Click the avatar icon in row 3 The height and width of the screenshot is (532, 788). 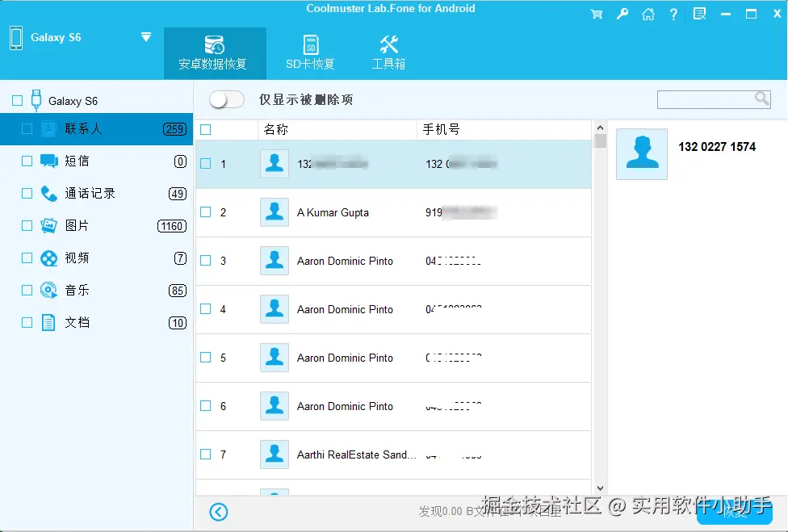click(x=275, y=261)
